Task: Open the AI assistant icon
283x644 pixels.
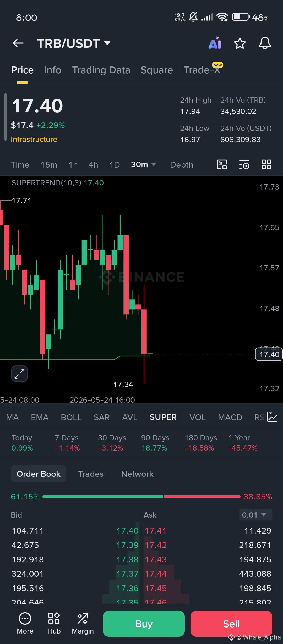Action: 215,43
